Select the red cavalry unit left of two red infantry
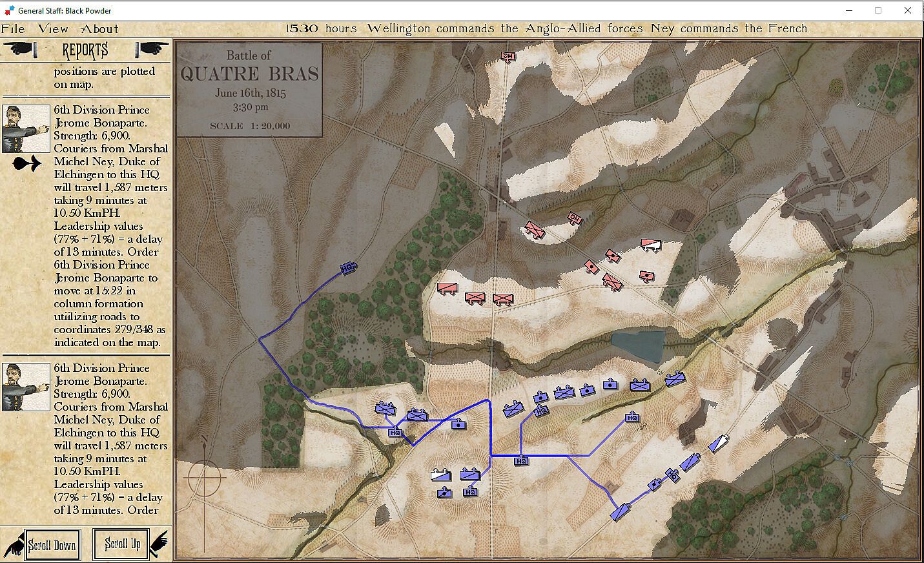Screen dimensions: 924x563 tap(447, 288)
